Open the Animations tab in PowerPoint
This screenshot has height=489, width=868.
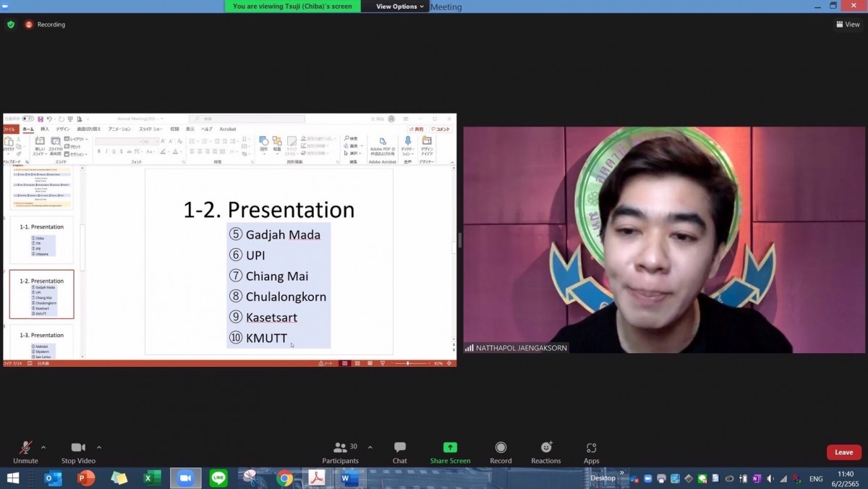click(119, 129)
